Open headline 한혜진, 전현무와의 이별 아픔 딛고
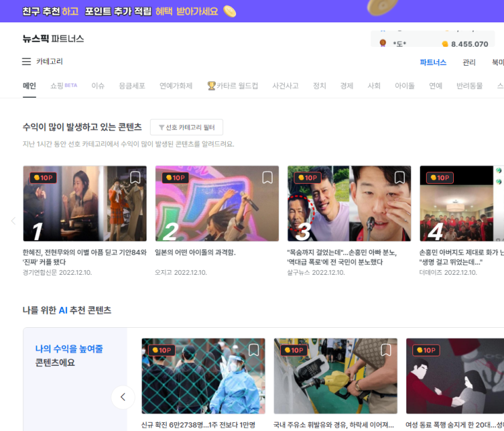The width and height of the screenshot is (504, 431). pyautogui.click(x=85, y=257)
